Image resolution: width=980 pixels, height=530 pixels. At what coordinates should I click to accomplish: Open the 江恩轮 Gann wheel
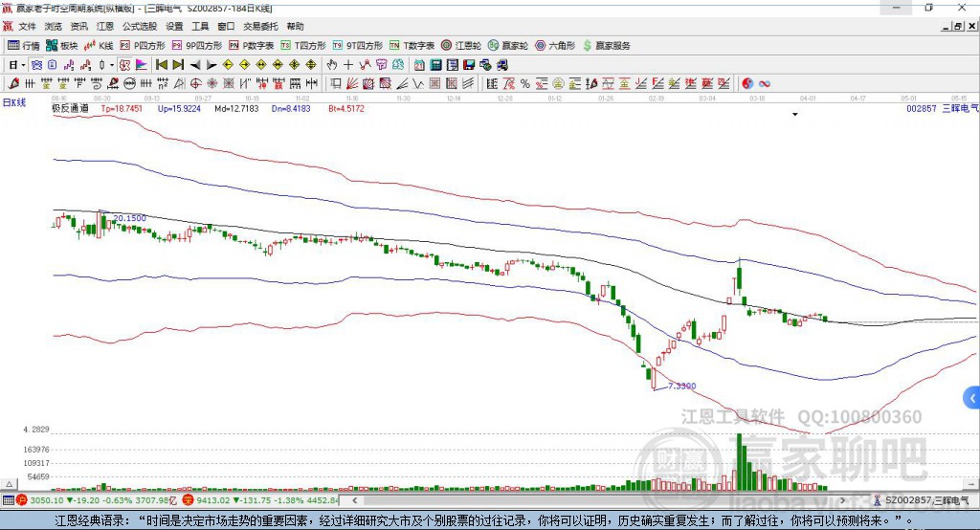coord(461,46)
